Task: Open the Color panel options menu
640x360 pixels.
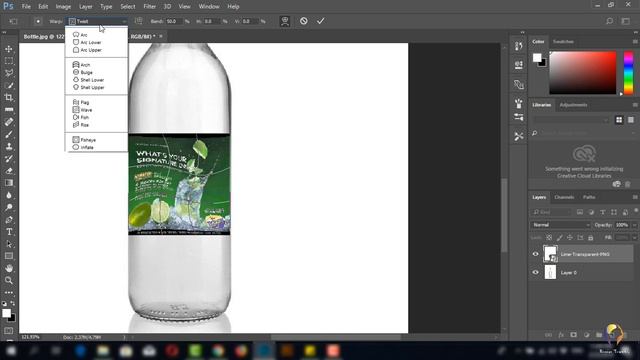Action: point(635,42)
